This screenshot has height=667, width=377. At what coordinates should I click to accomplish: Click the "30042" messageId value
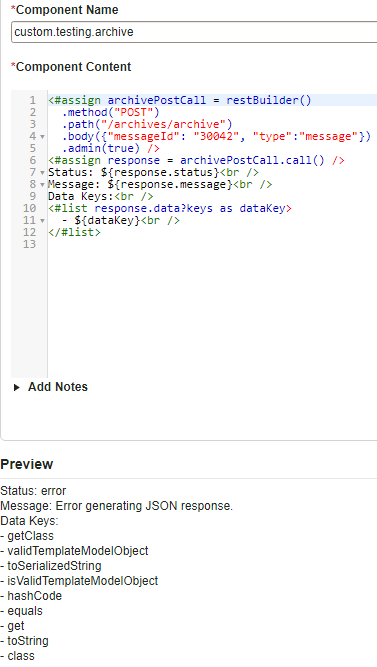pos(216,136)
